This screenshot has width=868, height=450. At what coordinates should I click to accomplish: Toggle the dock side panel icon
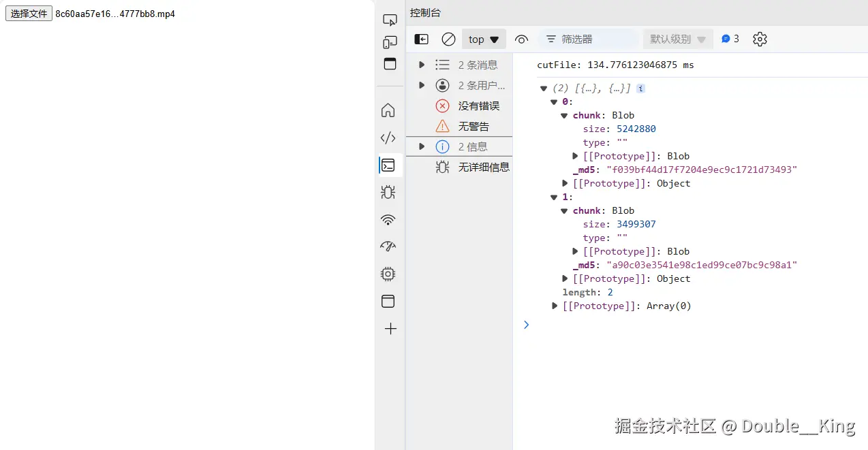[x=390, y=64]
